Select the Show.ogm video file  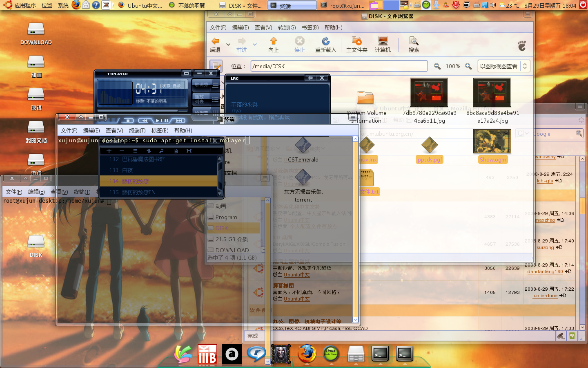492,146
